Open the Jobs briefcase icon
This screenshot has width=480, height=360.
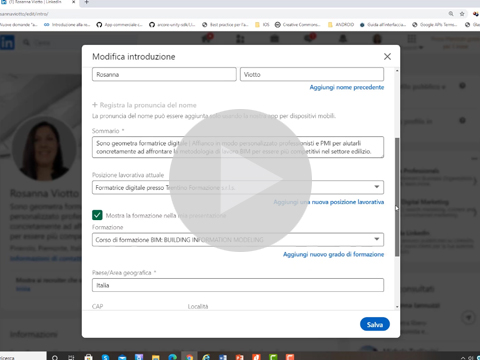click(x=274, y=39)
